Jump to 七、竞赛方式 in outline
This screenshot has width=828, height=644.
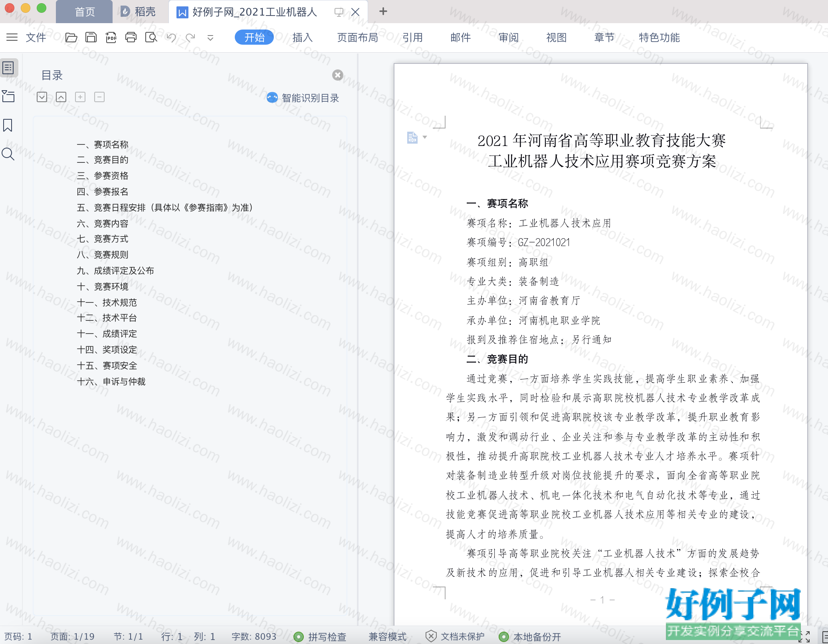coord(103,239)
